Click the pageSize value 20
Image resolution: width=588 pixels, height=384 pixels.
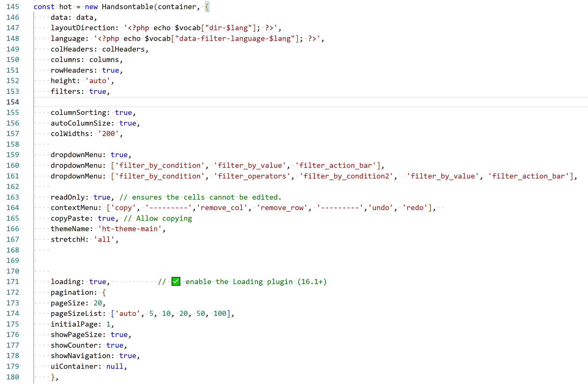[x=98, y=303]
